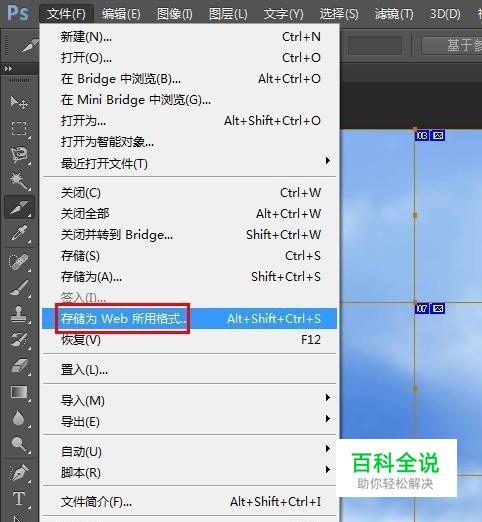The width and height of the screenshot is (482, 522).
Task: Click slice tool preset icon in options bar
Action: point(29,46)
